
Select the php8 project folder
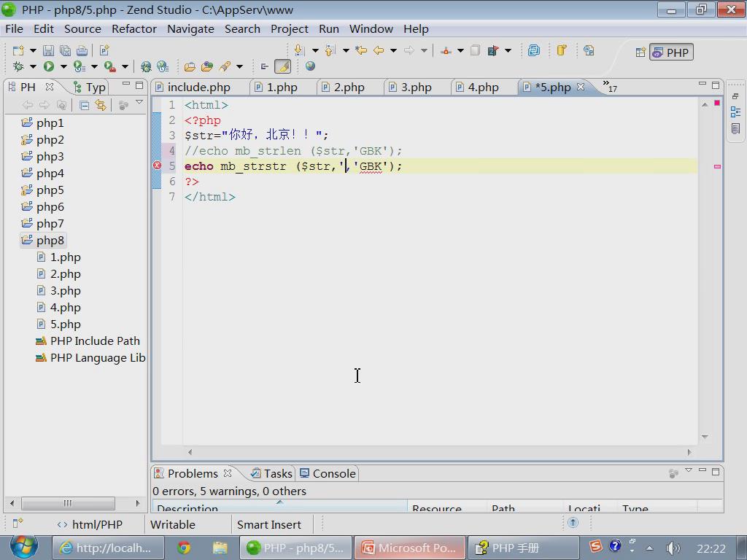[x=42, y=241]
